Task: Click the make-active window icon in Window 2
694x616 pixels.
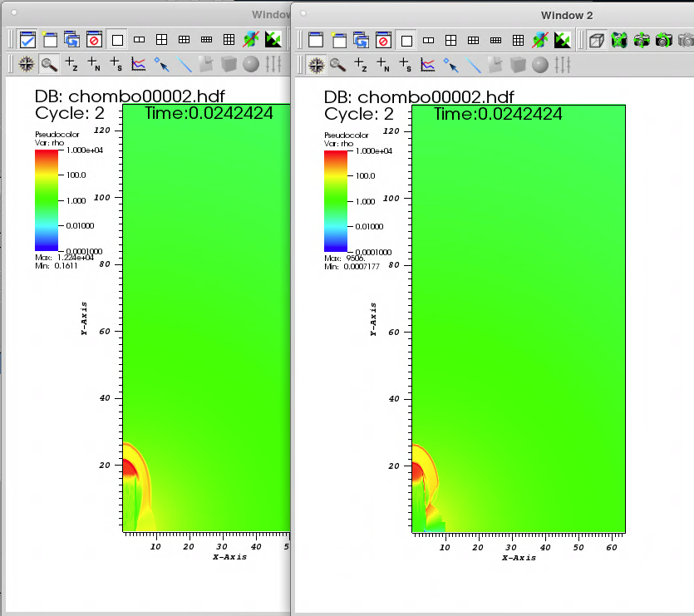Action: [x=316, y=40]
